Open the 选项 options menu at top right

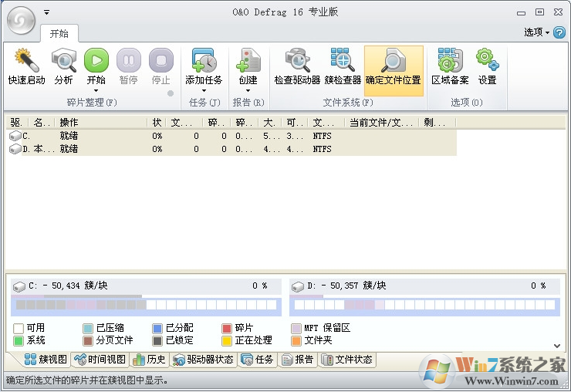point(536,32)
